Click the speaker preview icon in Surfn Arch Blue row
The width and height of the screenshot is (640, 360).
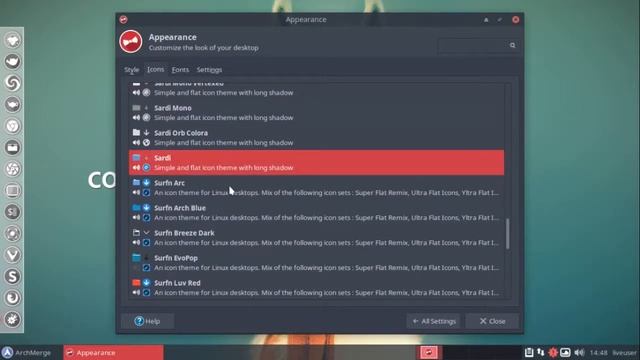pyautogui.click(x=136, y=218)
